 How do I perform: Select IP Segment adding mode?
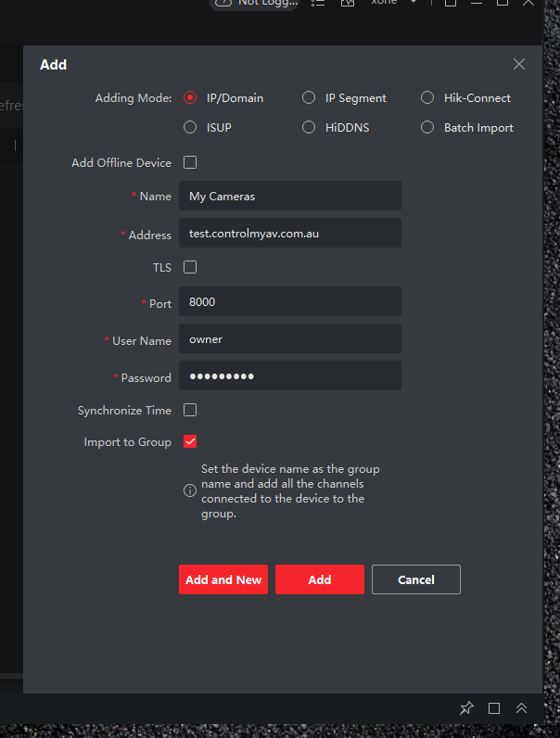tap(309, 98)
